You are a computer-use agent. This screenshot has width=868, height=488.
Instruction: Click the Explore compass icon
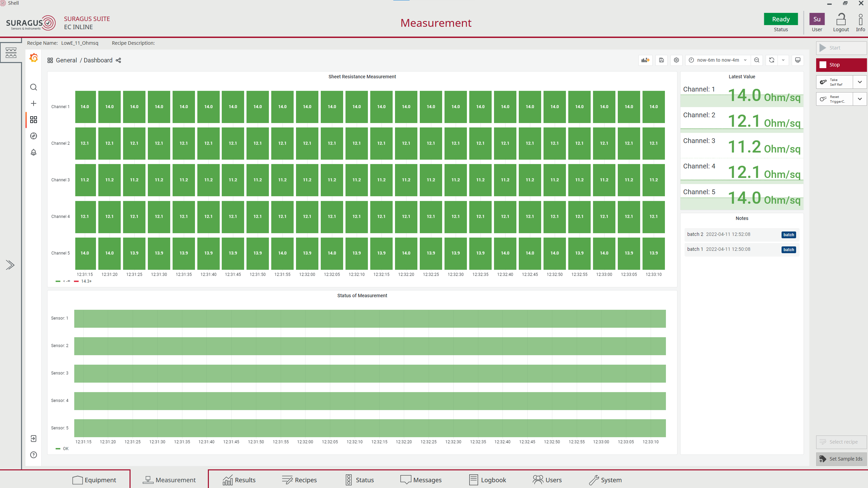click(33, 136)
